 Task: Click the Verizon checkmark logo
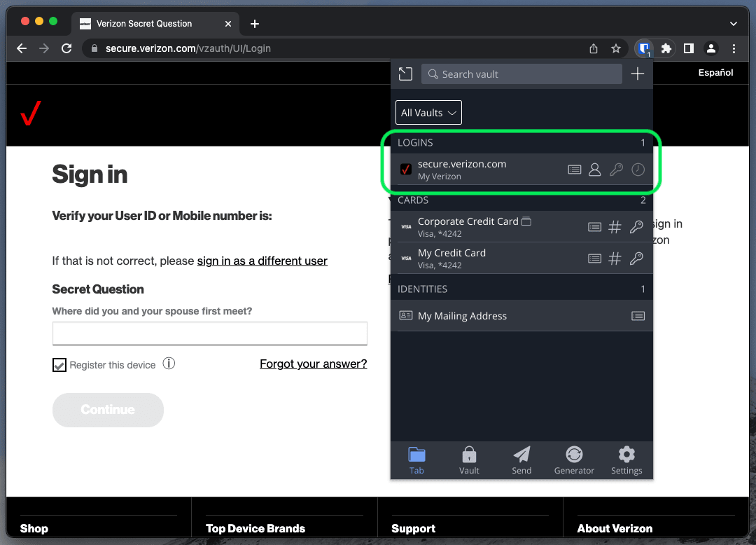(x=31, y=113)
